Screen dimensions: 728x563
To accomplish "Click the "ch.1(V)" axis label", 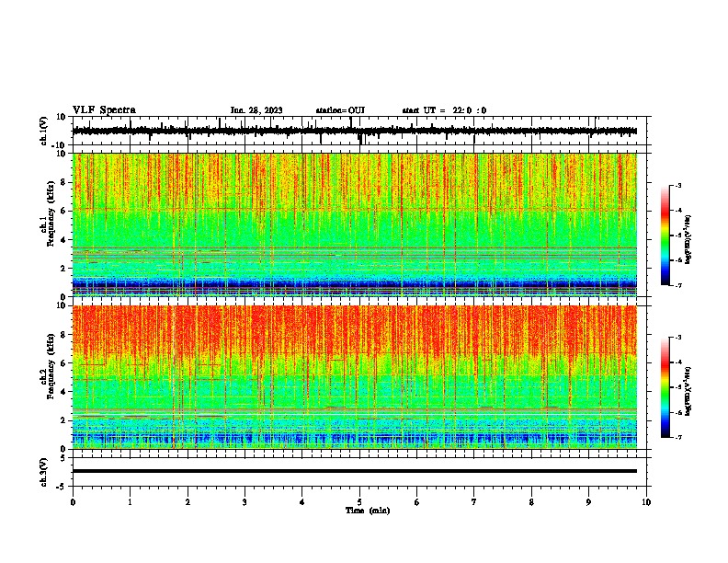I will tap(44, 131).
